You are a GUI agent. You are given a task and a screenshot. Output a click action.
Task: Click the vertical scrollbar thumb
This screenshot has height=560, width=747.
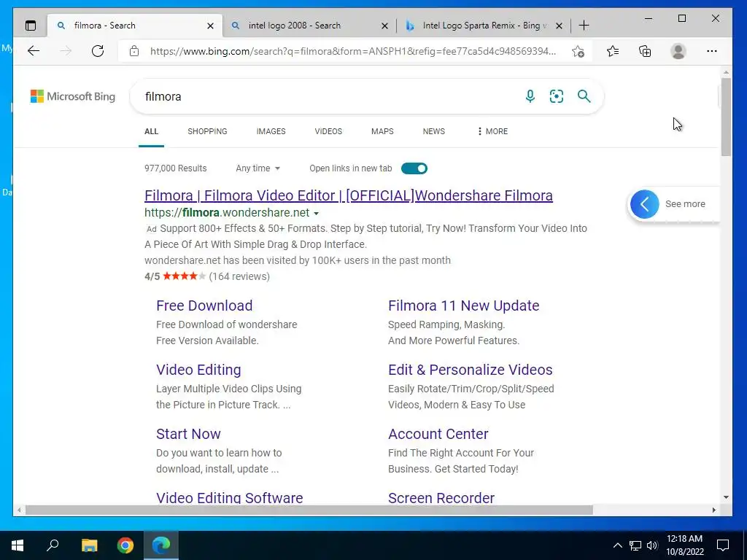726,117
